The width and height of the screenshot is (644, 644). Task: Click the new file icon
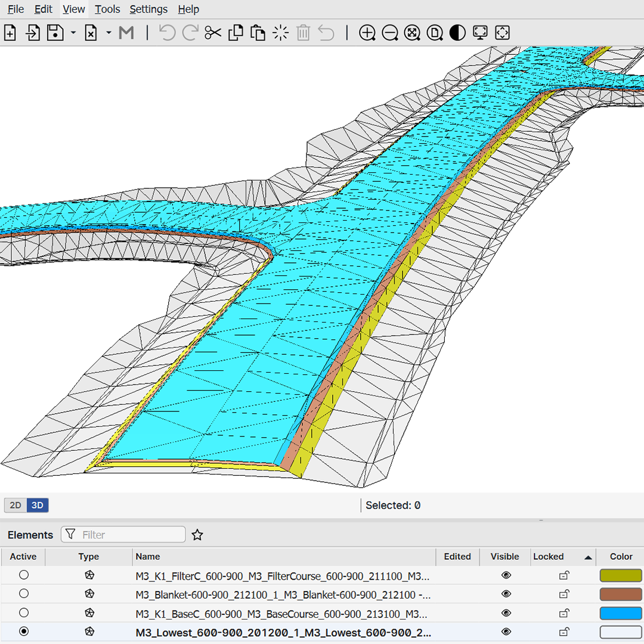pos(10,33)
